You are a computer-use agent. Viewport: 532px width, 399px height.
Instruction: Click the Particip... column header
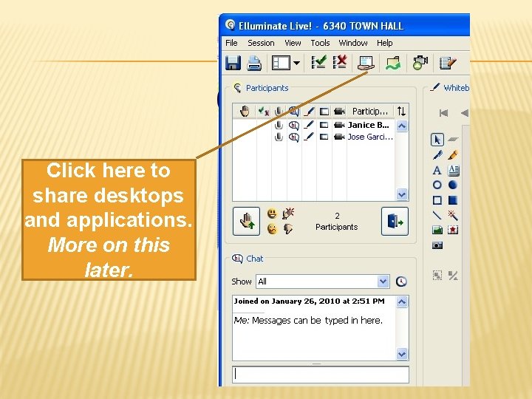tap(370, 112)
